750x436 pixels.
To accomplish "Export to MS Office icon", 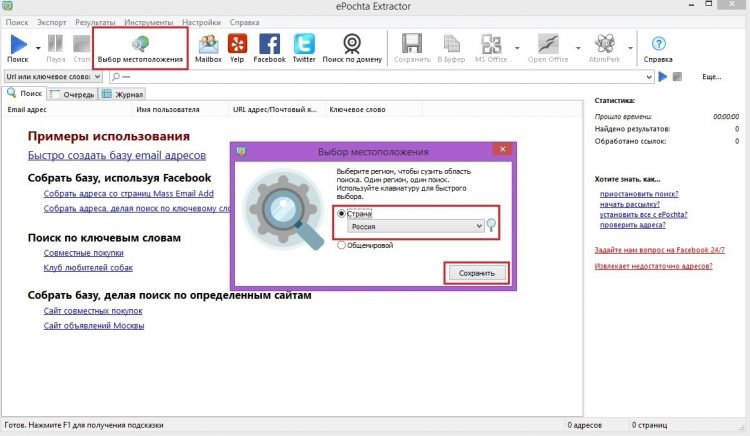I will [x=491, y=44].
